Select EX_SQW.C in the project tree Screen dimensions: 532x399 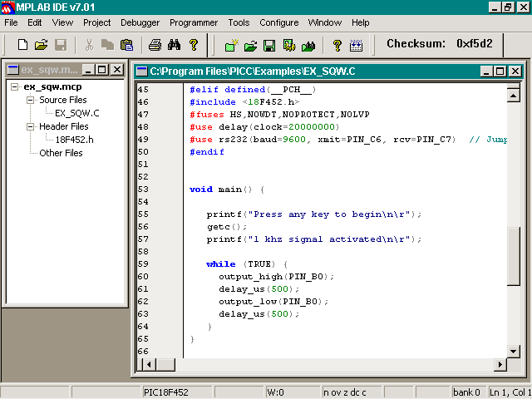pos(77,113)
